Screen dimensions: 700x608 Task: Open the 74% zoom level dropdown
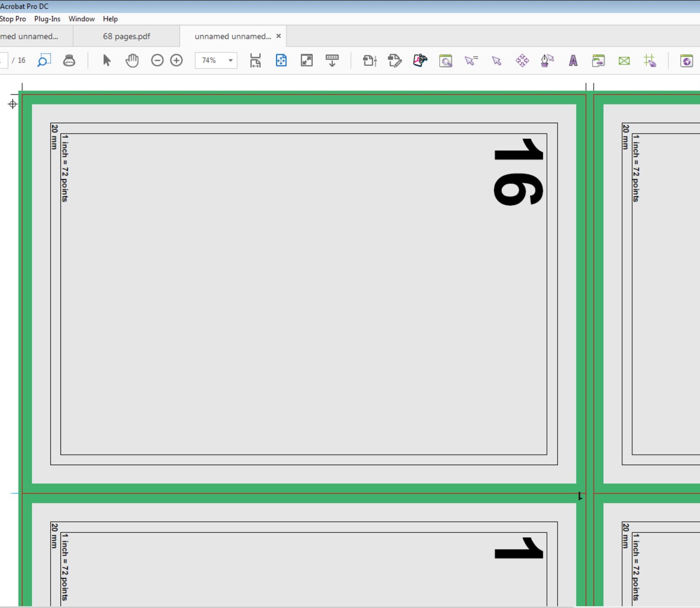(x=231, y=60)
